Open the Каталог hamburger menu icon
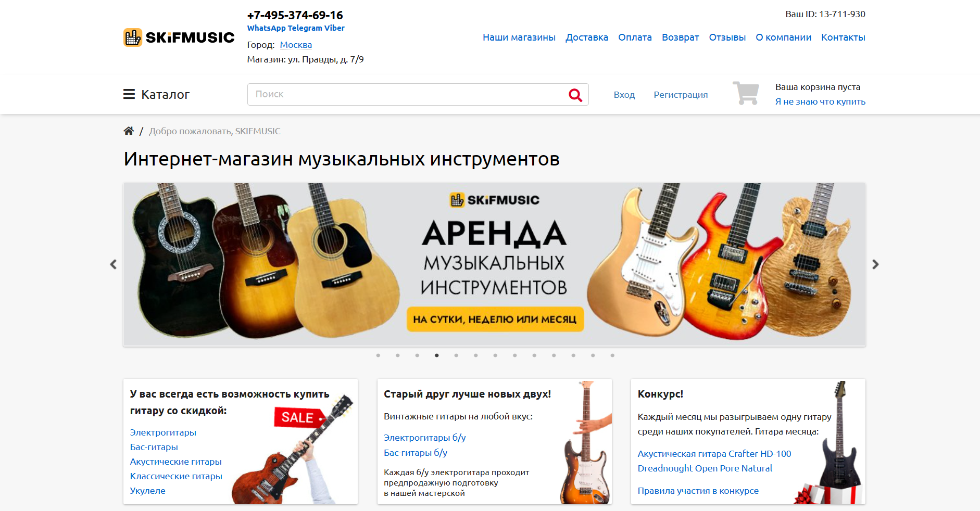The height and width of the screenshot is (511, 980). pos(129,94)
